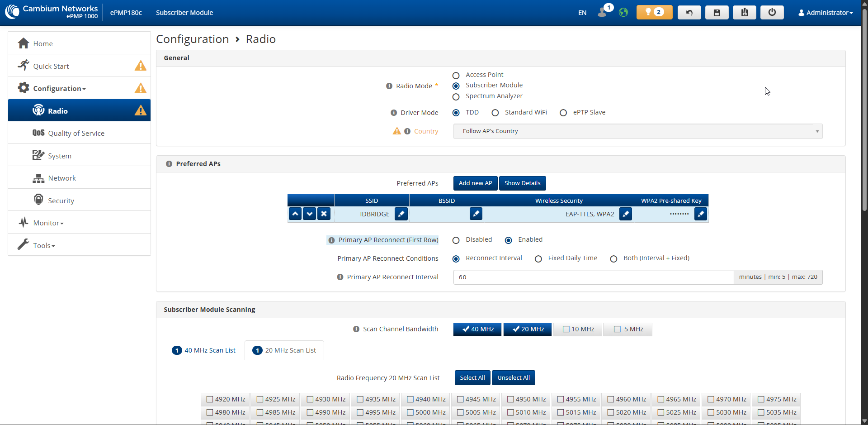Open the lightbulb alerts button
This screenshot has width=868, height=425.
654,12
